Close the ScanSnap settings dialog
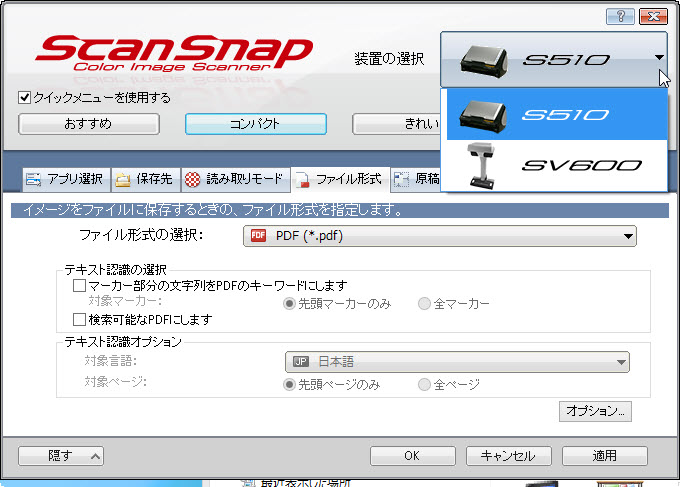 pos(654,16)
